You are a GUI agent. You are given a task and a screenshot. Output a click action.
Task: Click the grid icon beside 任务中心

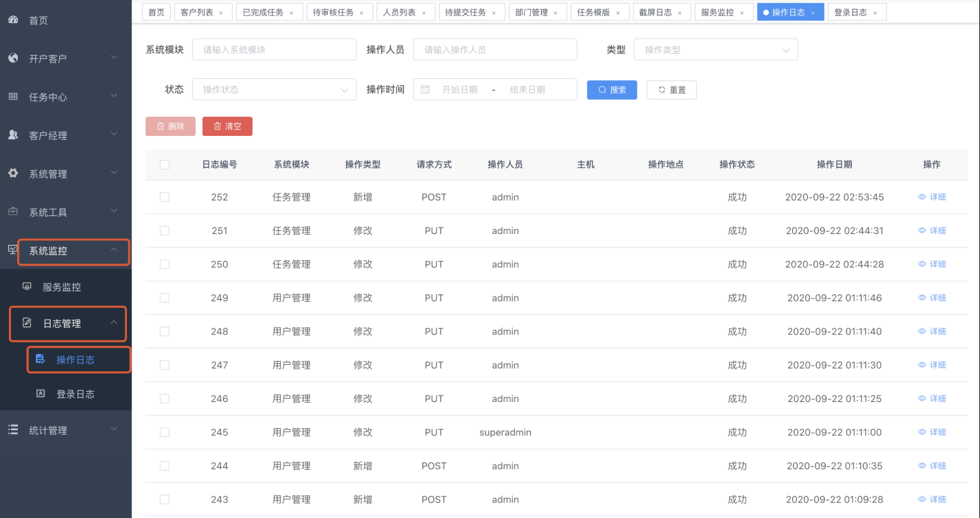click(x=13, y=97)
